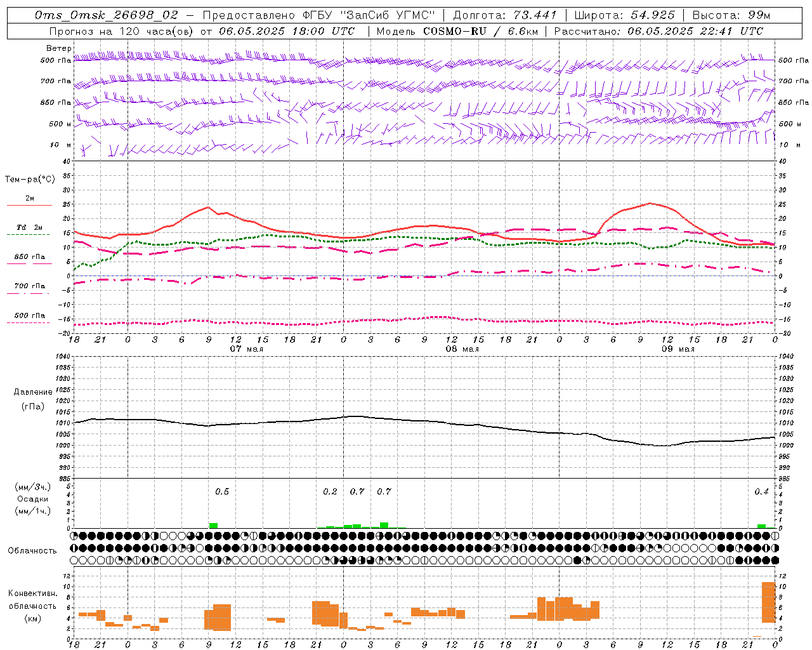Select the Облачность row label
812x650 pixels.
click(x=32, y=551)
